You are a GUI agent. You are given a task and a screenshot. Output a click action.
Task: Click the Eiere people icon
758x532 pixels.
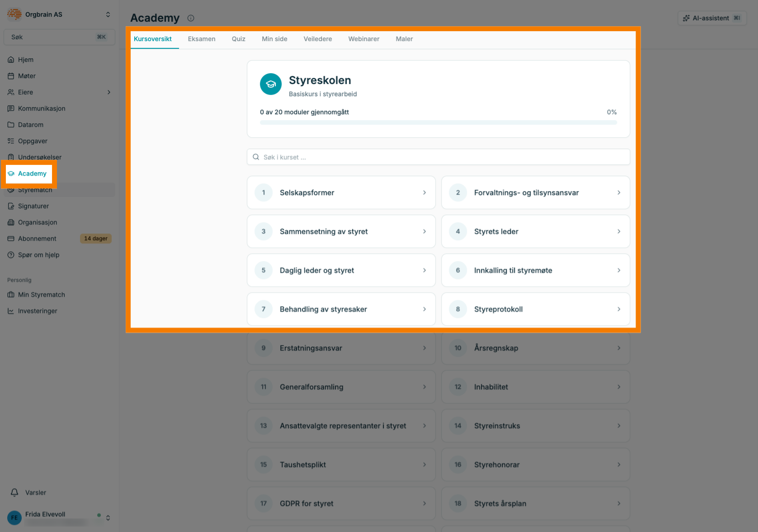coord(11,92)
